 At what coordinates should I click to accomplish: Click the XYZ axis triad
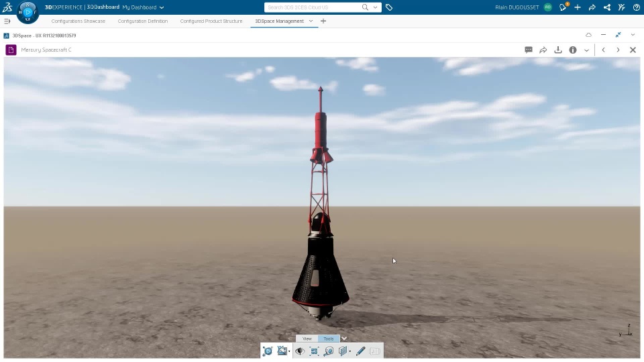(627, 330)
